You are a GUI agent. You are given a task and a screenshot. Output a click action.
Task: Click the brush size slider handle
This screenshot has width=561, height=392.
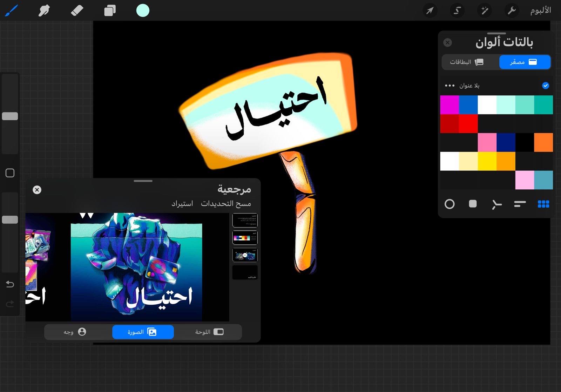coord(10,116)
